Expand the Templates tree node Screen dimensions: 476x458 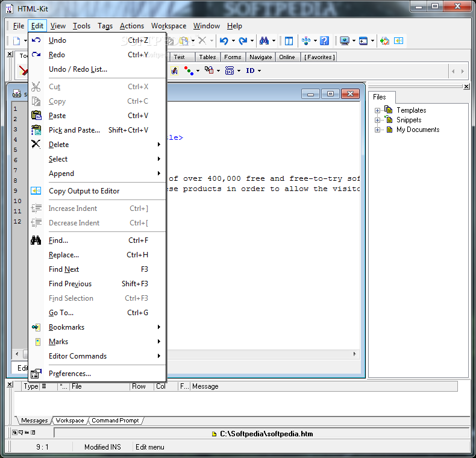(x=377, y=110)
